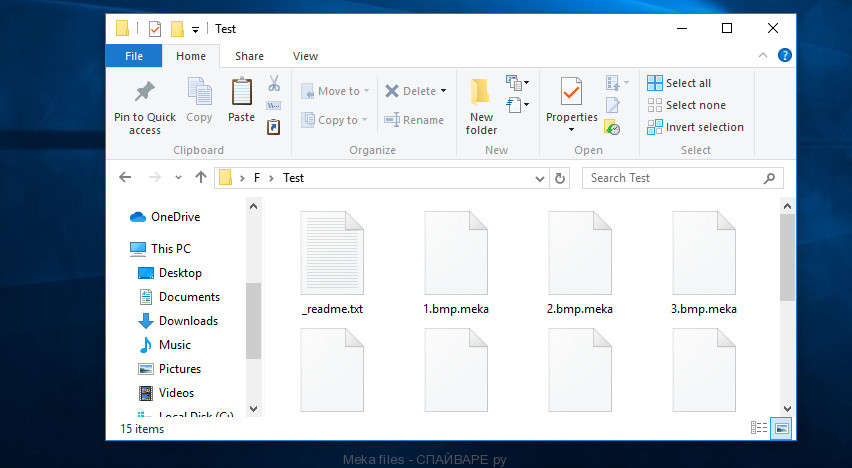Click the Copy icon in Clipboard group
The width and height of the screenshot is (852, 468).
199,91
